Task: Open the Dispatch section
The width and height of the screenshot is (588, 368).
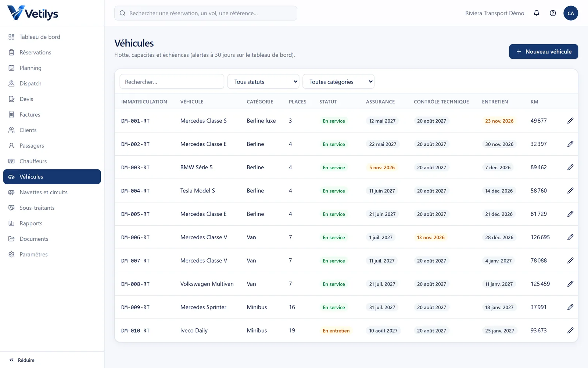Action: click(52, 84)
